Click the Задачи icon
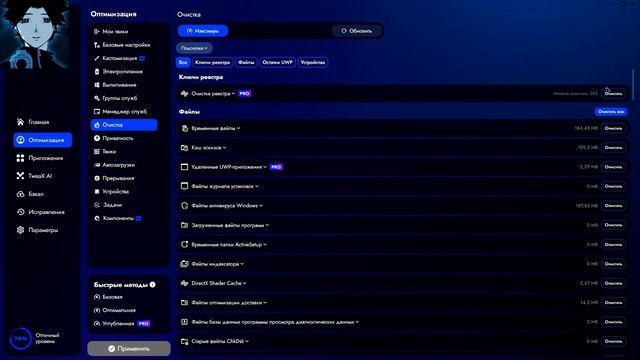This screenshot has height=360, width=640. [x=97, y=205]
